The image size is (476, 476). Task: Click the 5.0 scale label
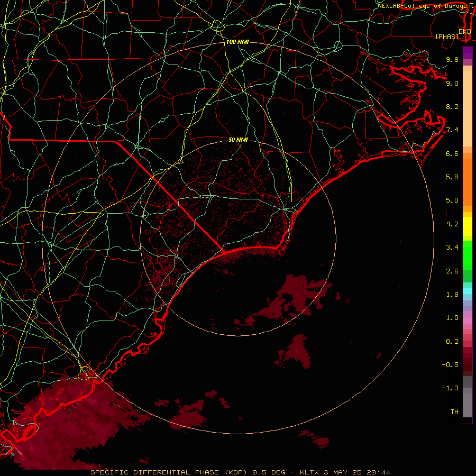click(452, 200)
